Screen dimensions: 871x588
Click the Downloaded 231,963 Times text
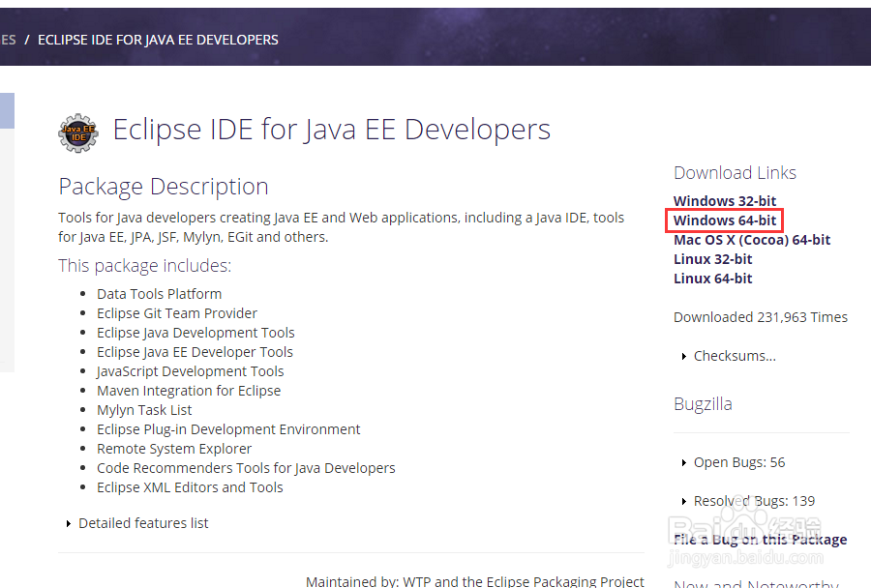761,317
